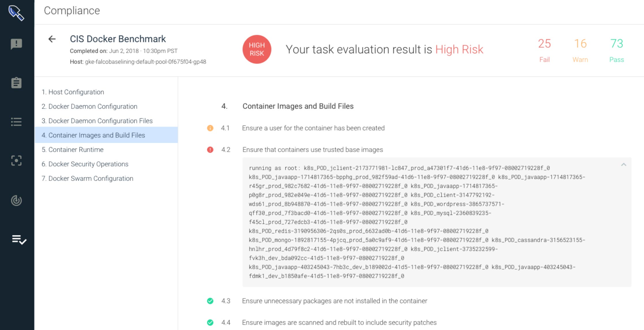This screenshot has height=330, width=644.
Task: Open the capture target sidebar icon
Action: coord(16,160)
